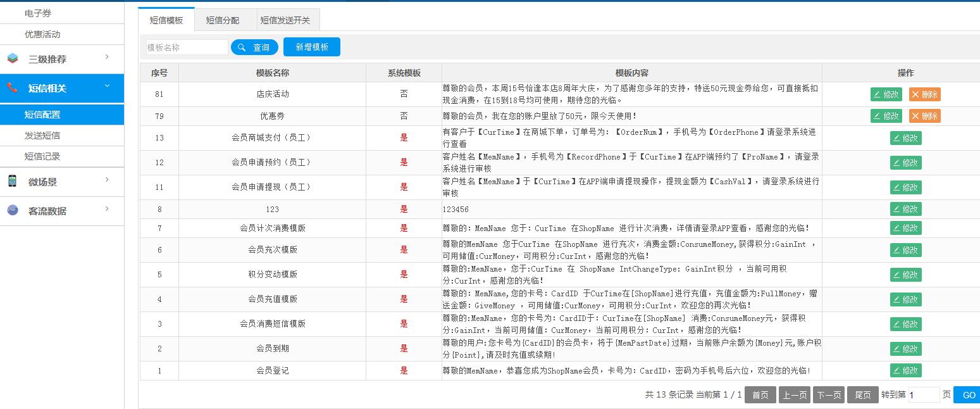Expand the 三级推荐 sidebar menu chevron

tap(107, 58)
